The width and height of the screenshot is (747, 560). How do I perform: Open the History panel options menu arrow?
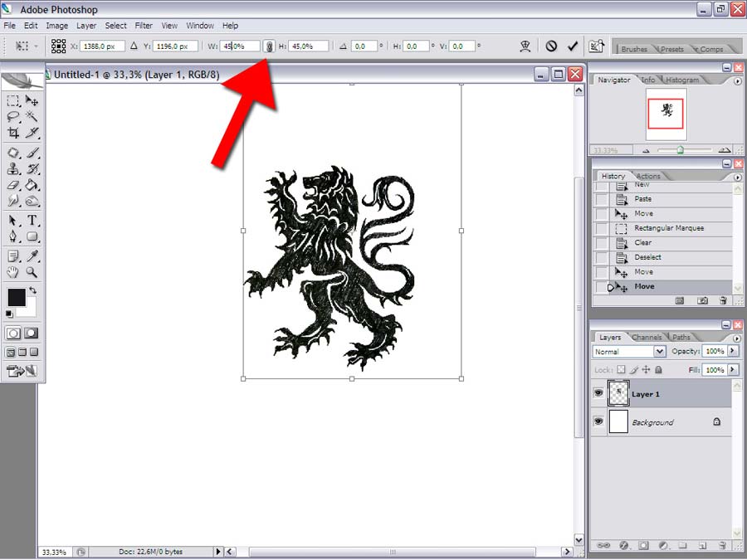click(x=738, y=178)
